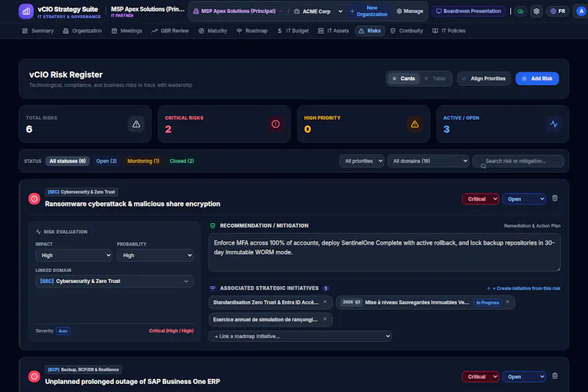The image size is (588, 392).
Task: Filter by All statuses (6)
Action: 68,161
